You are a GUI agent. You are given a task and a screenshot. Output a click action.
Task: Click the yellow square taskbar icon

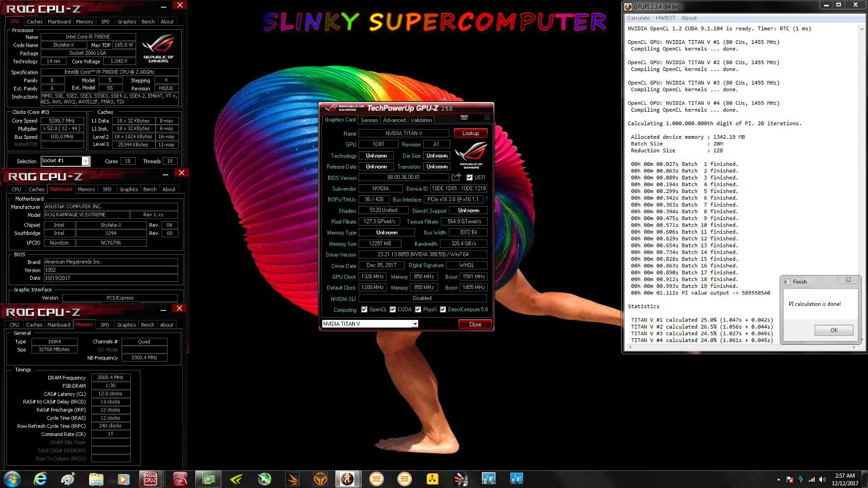pos(432,479)
